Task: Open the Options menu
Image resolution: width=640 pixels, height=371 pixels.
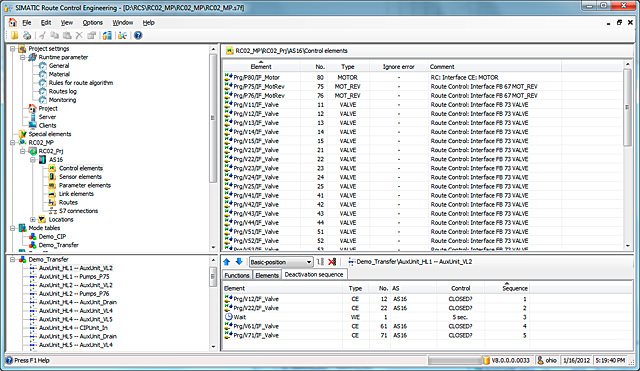Action: (x=92, y=23)
